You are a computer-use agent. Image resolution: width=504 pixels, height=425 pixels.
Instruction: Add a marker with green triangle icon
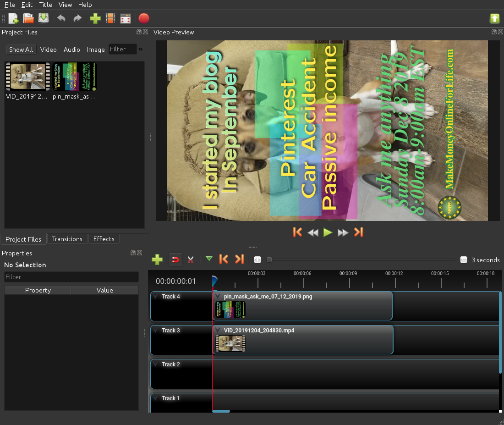[209, 259]
